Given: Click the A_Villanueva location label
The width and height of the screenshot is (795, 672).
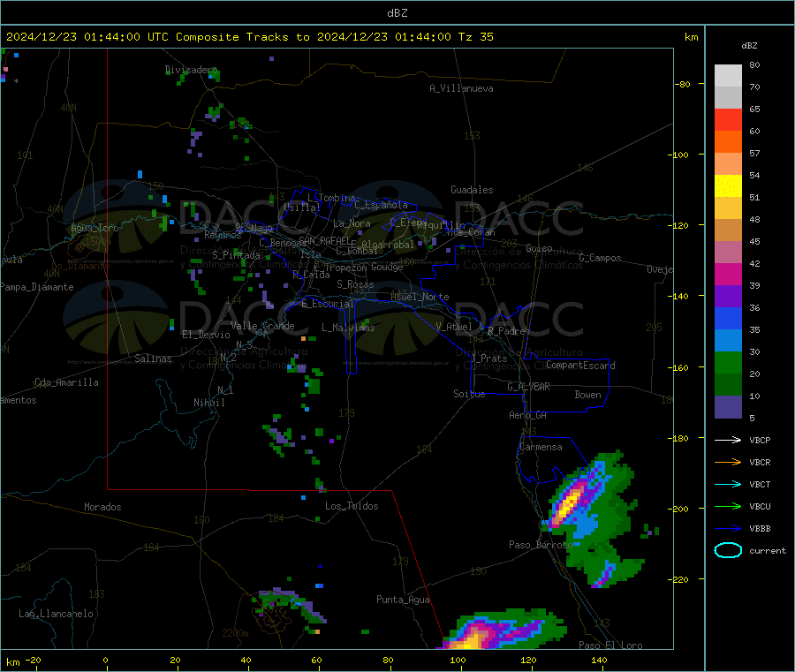Looking at the screenshot, I should 461,88.
